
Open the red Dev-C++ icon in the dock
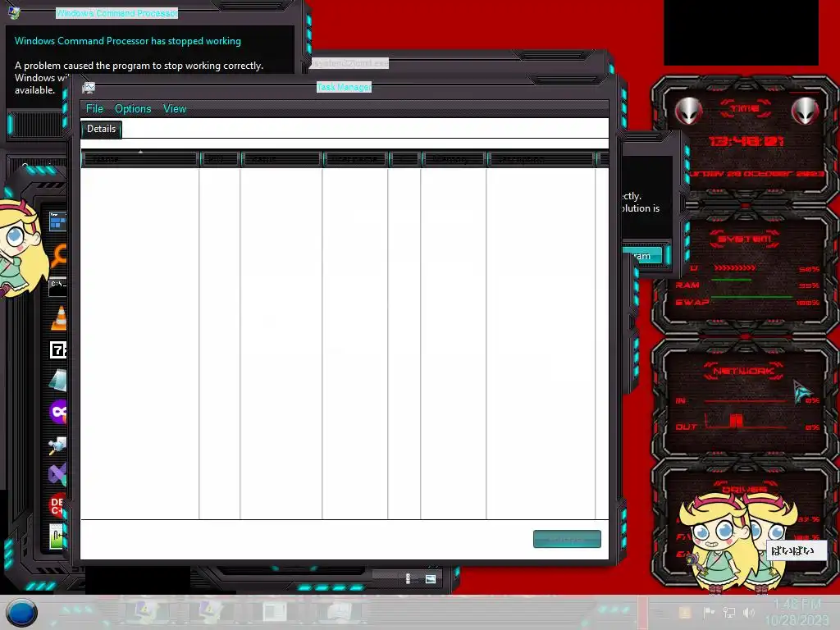click(57, 505)
